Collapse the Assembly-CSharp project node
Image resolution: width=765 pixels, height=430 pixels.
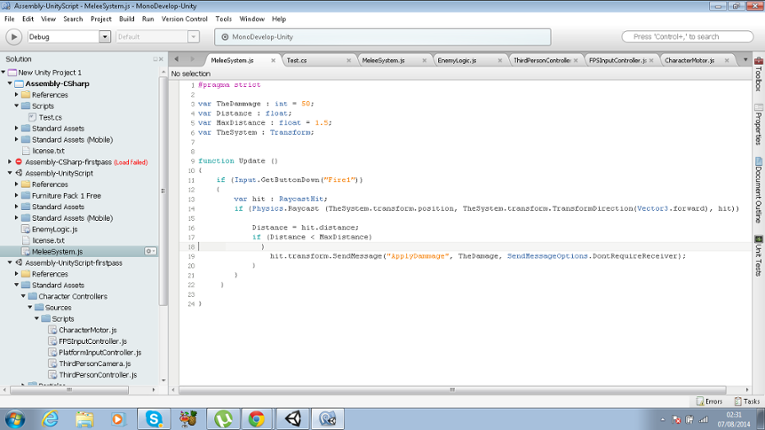(9, 84)
